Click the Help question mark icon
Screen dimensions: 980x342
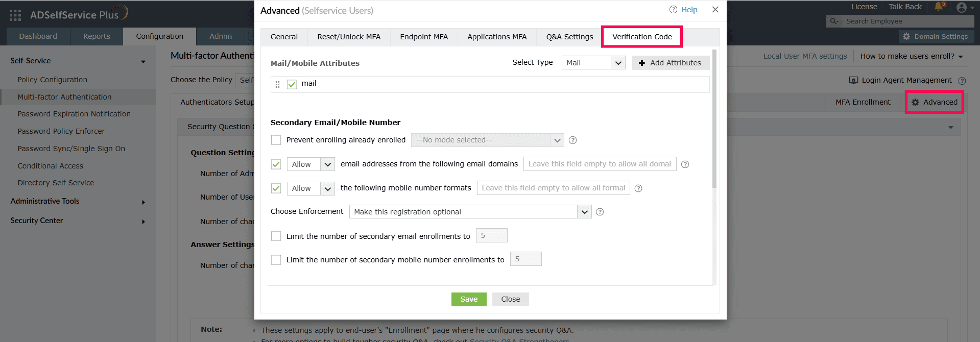coord(673,10)
